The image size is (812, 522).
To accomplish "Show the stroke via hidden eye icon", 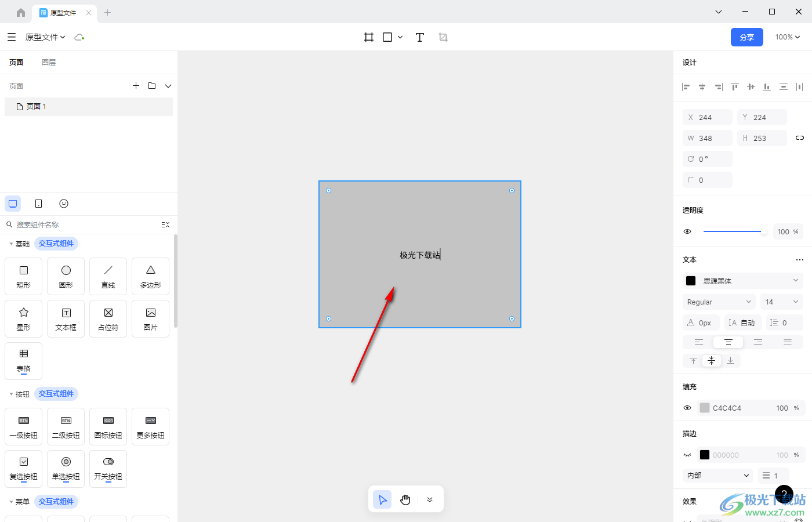I will (687, 455).
